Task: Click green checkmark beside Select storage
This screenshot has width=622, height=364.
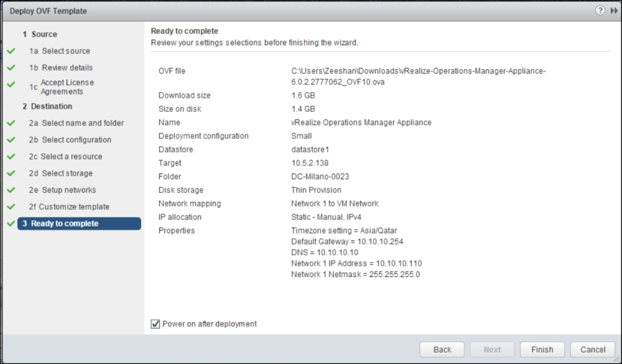Action: point(11,173)
